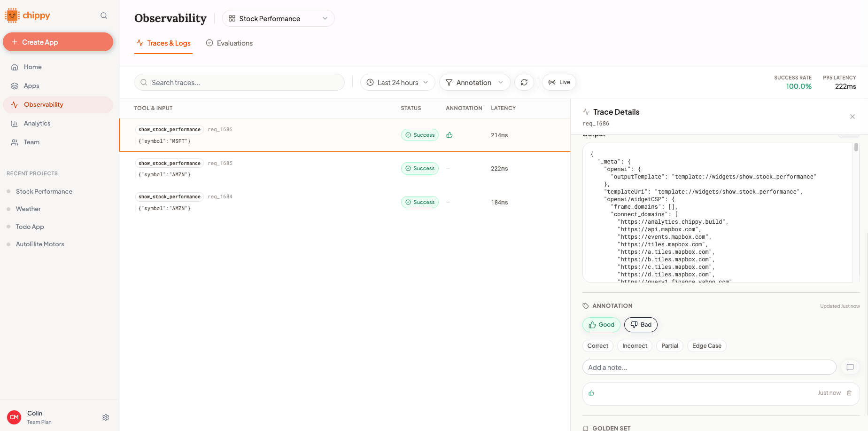The image size is (868, 431).
Task: Toggle Live streaming mode
Action: tap(559, 82)
